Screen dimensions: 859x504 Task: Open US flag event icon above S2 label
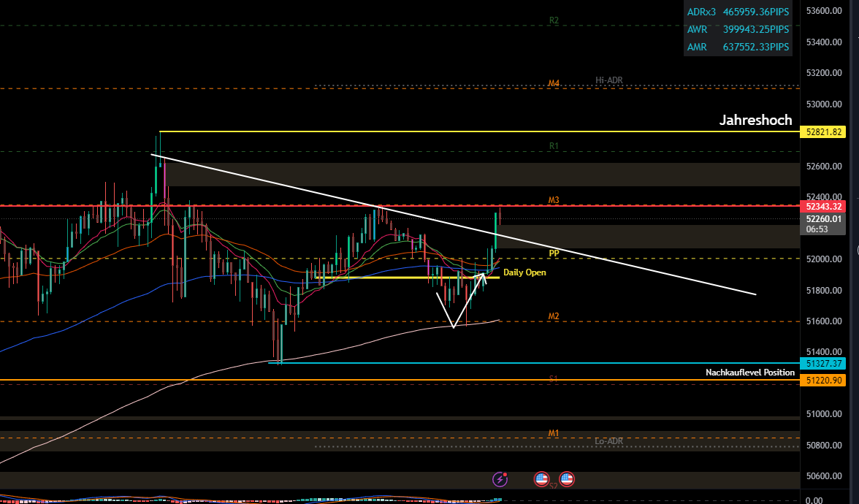coord(567,479)
